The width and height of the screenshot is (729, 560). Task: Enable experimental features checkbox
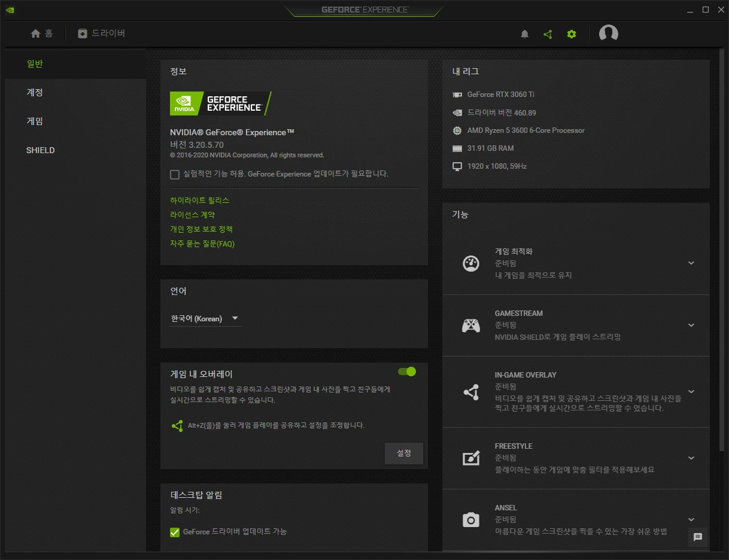point(175,175)
